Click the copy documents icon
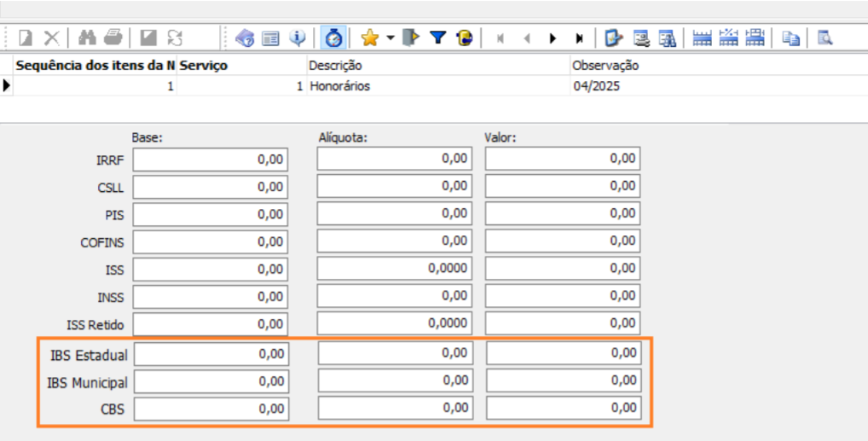This screenshot has width=868, height=441. click(791, 38)
